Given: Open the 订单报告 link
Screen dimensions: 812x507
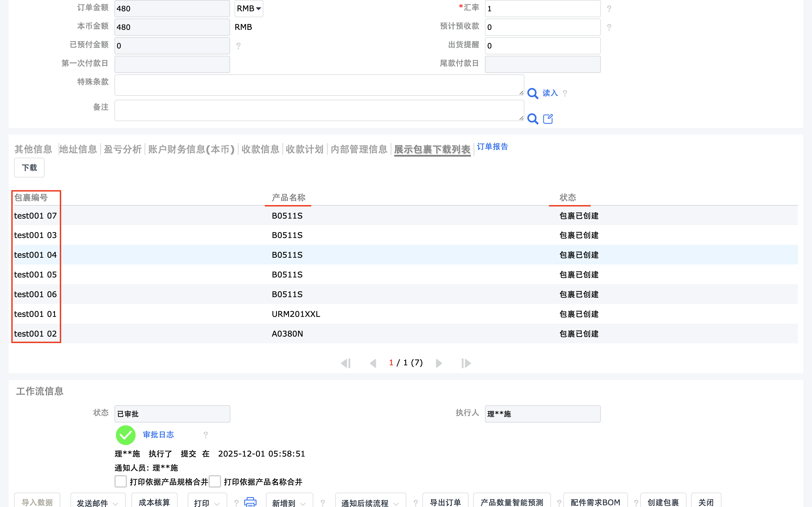Looking at the screenshot, I should click(492, 147).
